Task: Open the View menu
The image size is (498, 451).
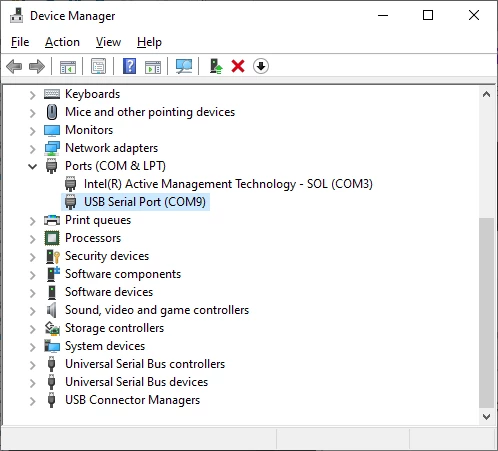Action: click(108, 42)
